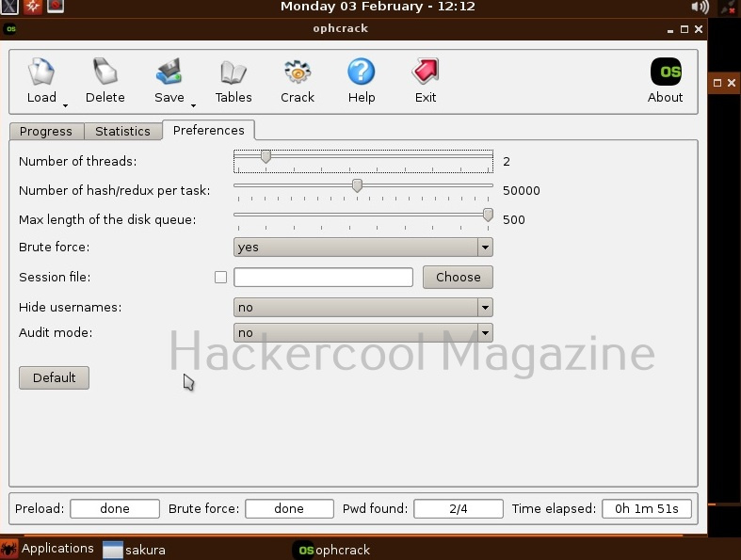Open the About OS logo icon
This screenshot has height=560, width=741.
pyautogui.click(x=666, y=72)
